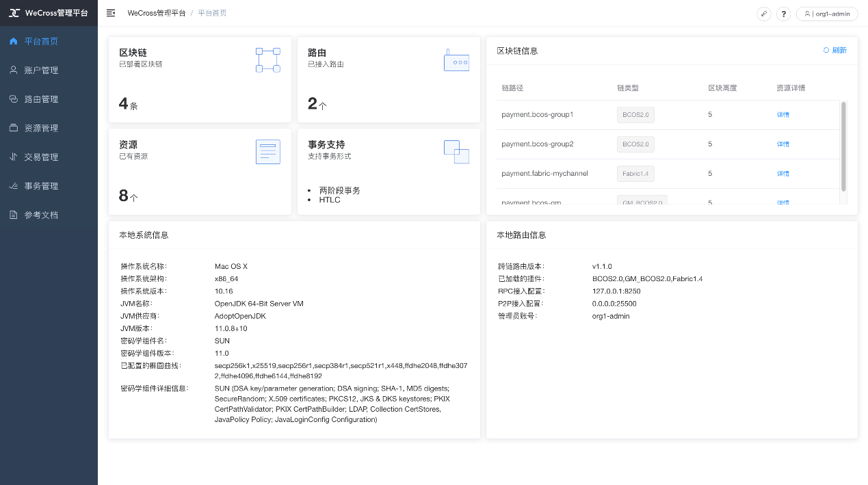Click admin account value org1-admin in 本地路由信息
Image resolution: width=868 pixels, height=485 pixels.
click(611, 316)
